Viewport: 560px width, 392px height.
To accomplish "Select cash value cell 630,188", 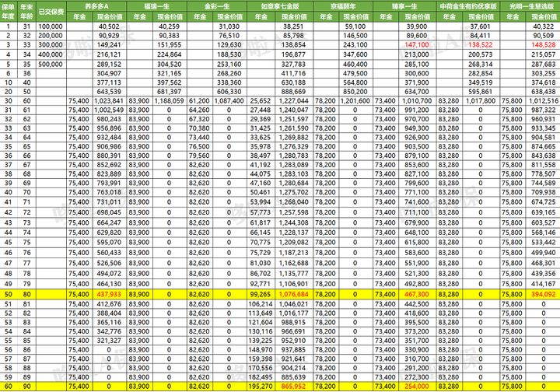I will [293, 82].
